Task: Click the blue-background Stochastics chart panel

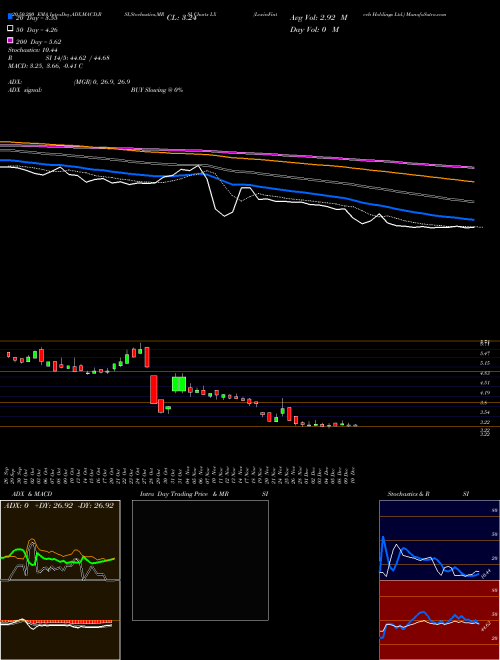Action: click(x=439, y=540)
